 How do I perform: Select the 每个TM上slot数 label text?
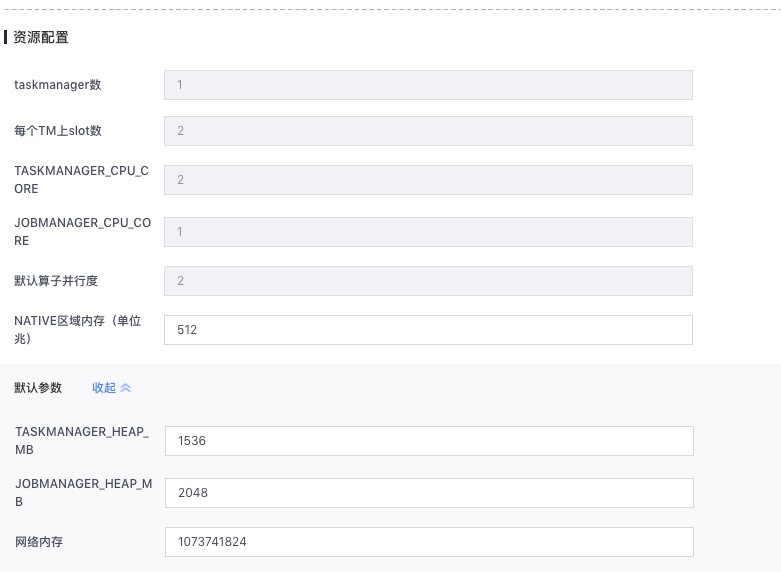point(57,131)
